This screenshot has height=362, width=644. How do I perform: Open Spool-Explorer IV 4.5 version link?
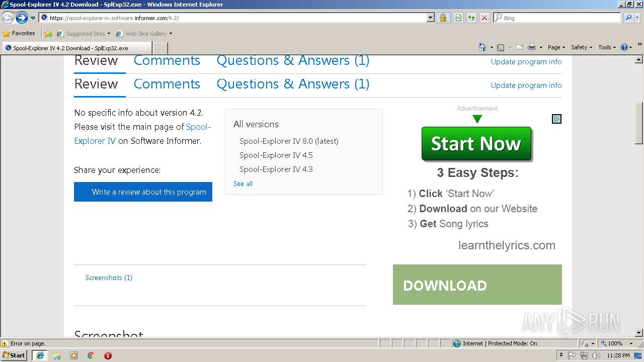coord(276,155)
